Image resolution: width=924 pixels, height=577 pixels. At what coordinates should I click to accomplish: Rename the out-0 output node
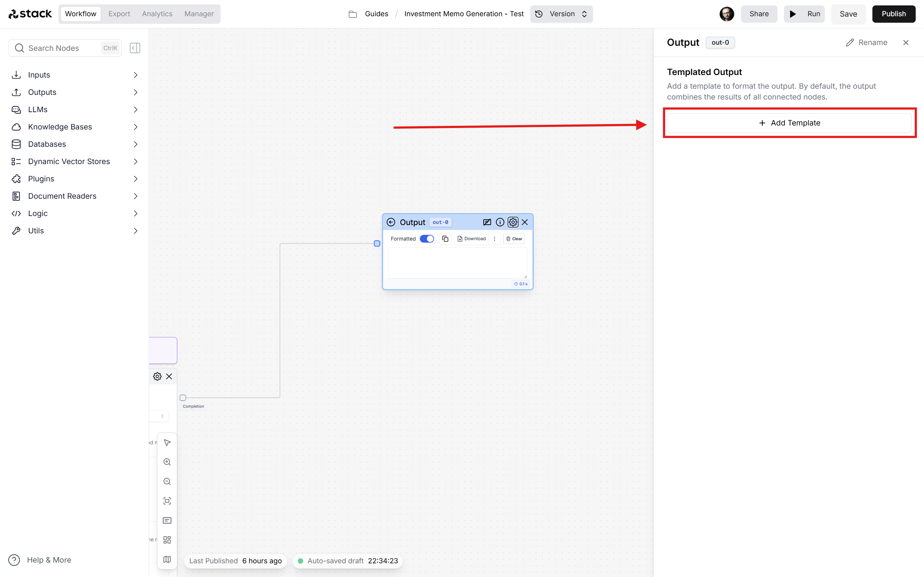(866, 43)
